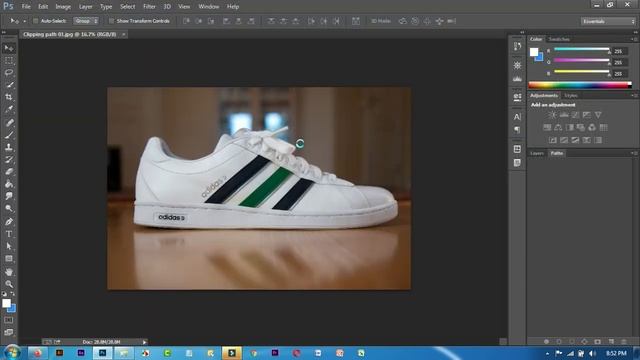
Task: Open the History panel icon
Action: click(x=517, y=46)
